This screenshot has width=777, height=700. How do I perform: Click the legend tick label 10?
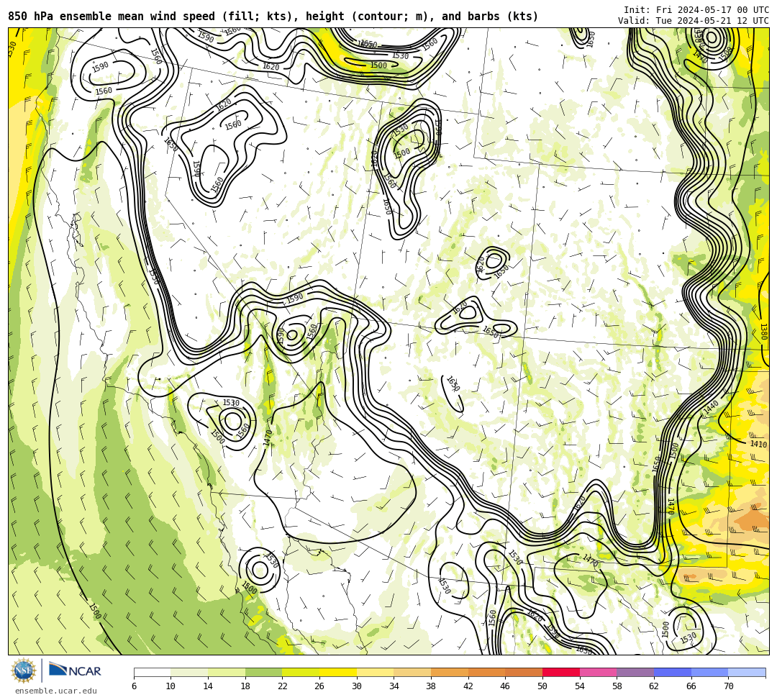[x=171, y=686]
